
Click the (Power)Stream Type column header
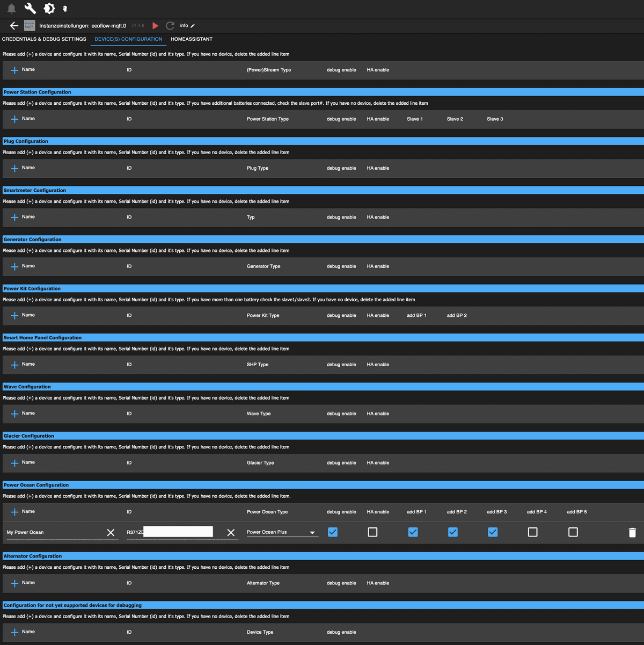coord(269,70)
